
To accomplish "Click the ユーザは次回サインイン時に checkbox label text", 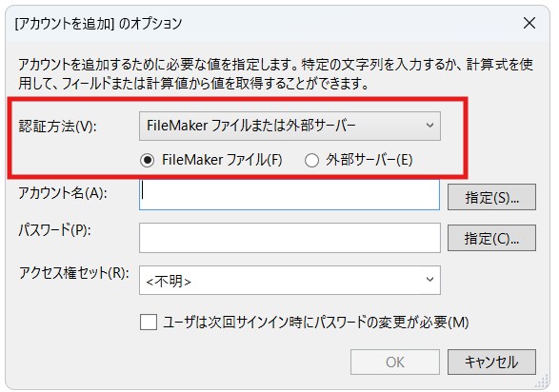I will pos(315,323).
